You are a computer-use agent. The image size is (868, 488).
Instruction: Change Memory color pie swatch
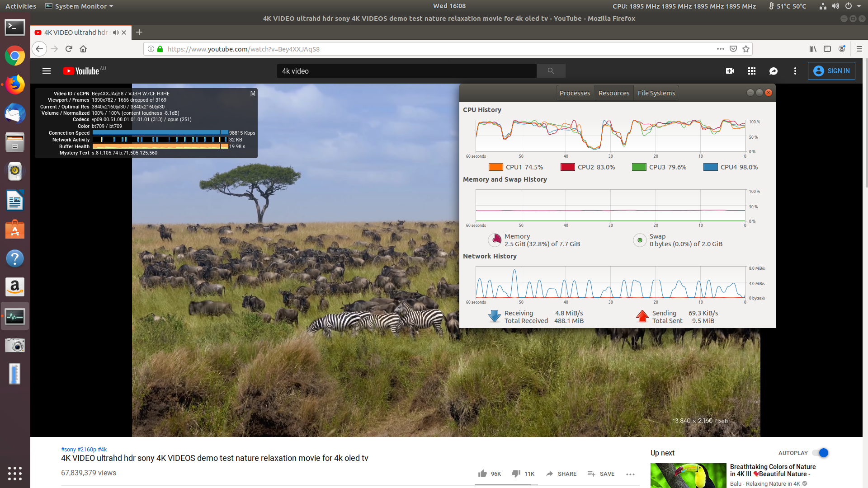495,240
